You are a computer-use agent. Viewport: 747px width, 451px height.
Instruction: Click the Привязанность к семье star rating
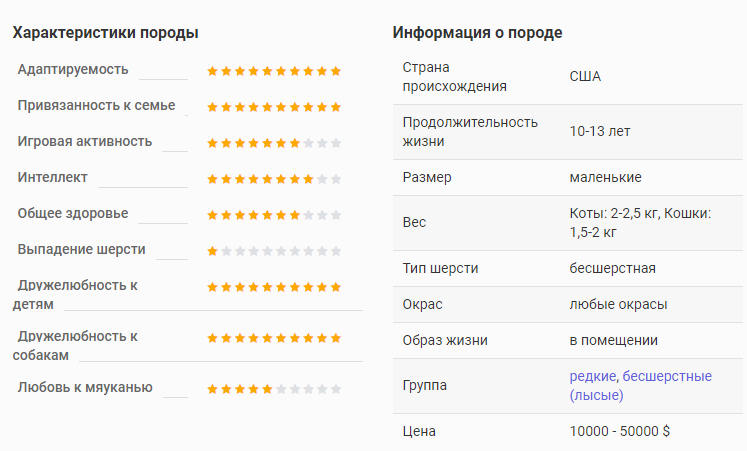click(x=274, y=107)
